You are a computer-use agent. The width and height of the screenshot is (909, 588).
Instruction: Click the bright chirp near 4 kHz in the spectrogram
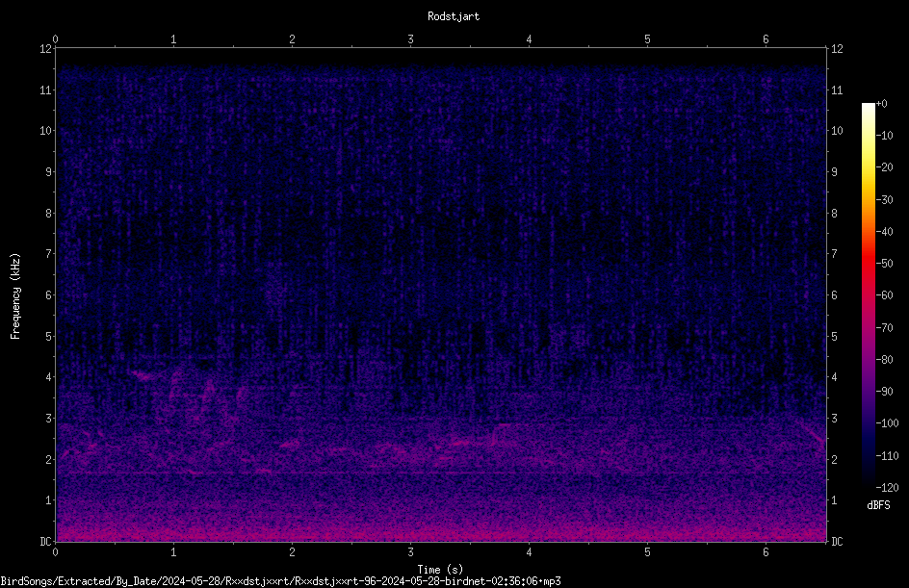click(143, 375)
